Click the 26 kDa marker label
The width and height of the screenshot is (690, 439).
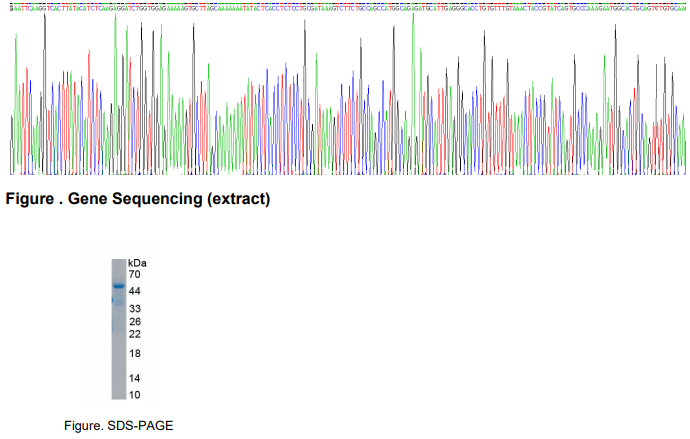pyautogui.click(x=134, y=322)
